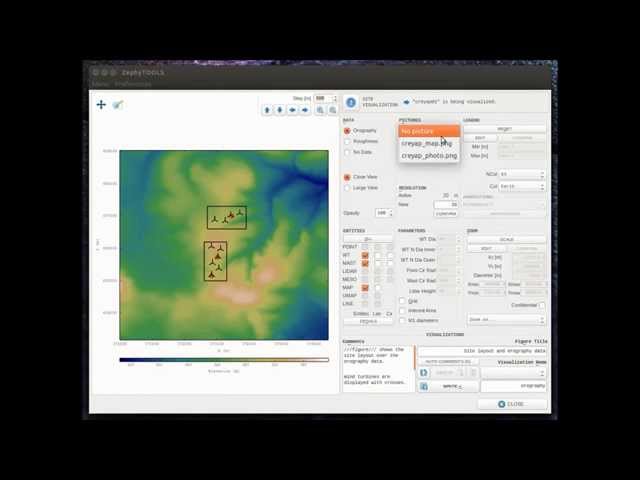Click the WT Dia spinner
Screen dimensions: 640x480
(x=449, y=239)
